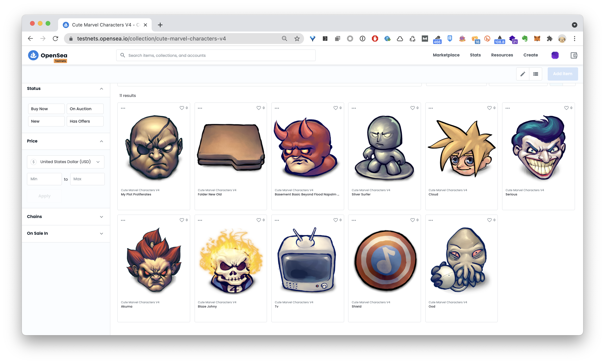The width and height of the screenshot is (605, 364).
Task: Open the Stats menu
Action: 475,55
